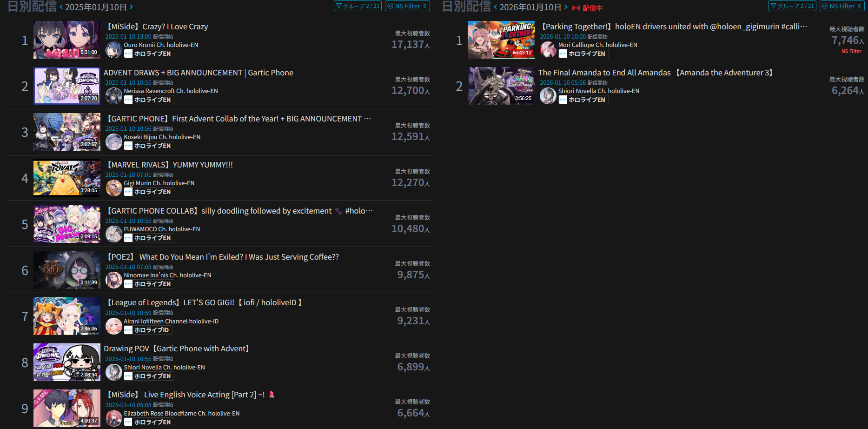Click the 2025-01-10 10:59 start time
868x429 pixels.
128,313
